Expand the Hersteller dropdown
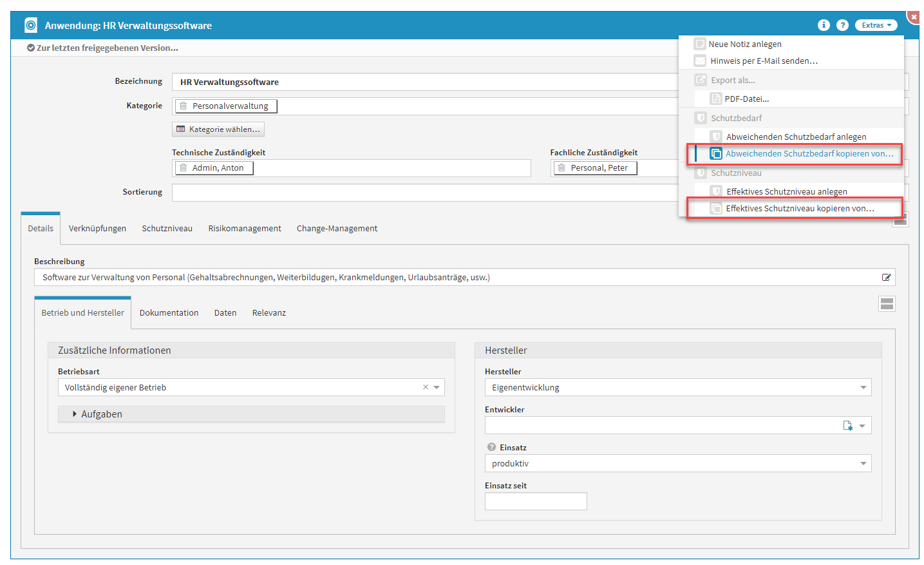This screenshot has width=924, height=565. click(x=863, y=388)
